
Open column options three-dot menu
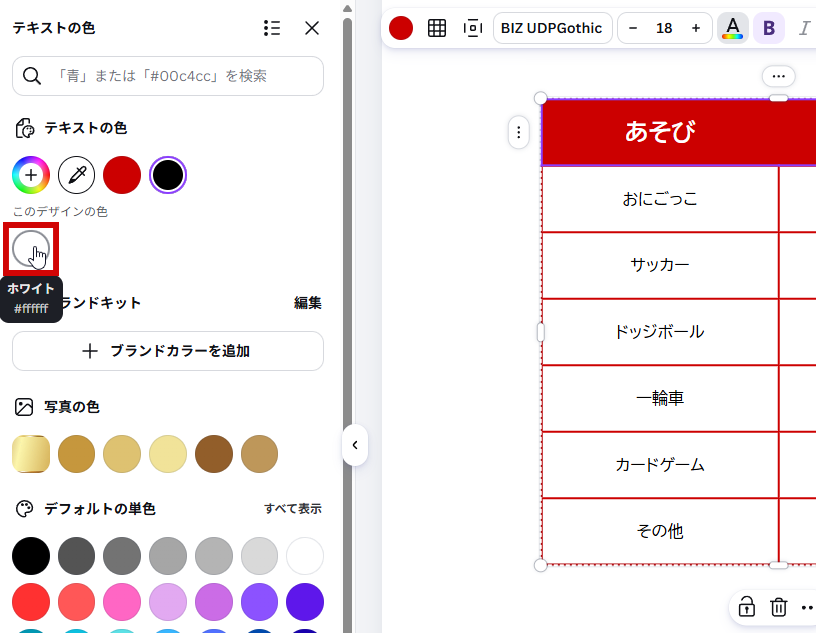point(779,77)
